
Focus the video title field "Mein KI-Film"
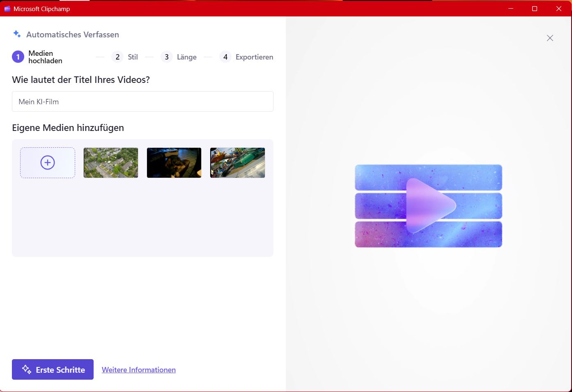point(142,101)
